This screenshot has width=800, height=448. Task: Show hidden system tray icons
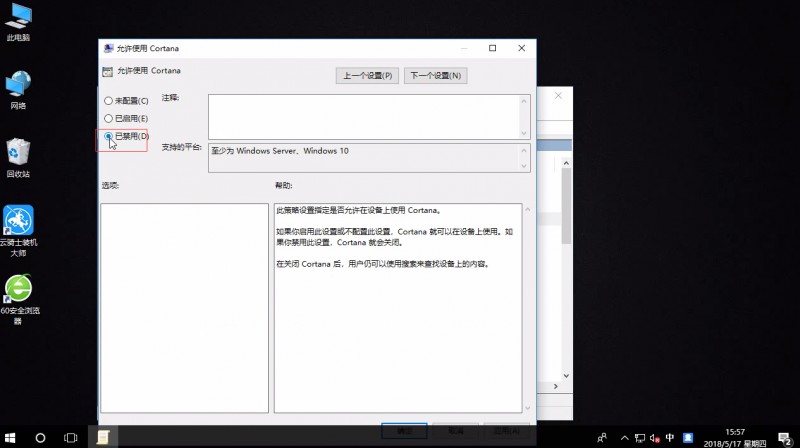[624, 438]
